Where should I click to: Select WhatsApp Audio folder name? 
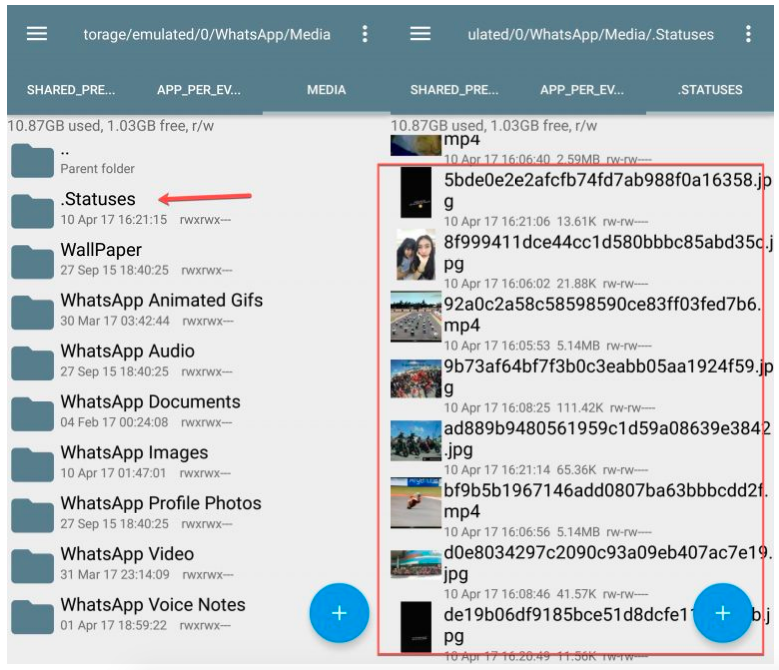(127, 351)
